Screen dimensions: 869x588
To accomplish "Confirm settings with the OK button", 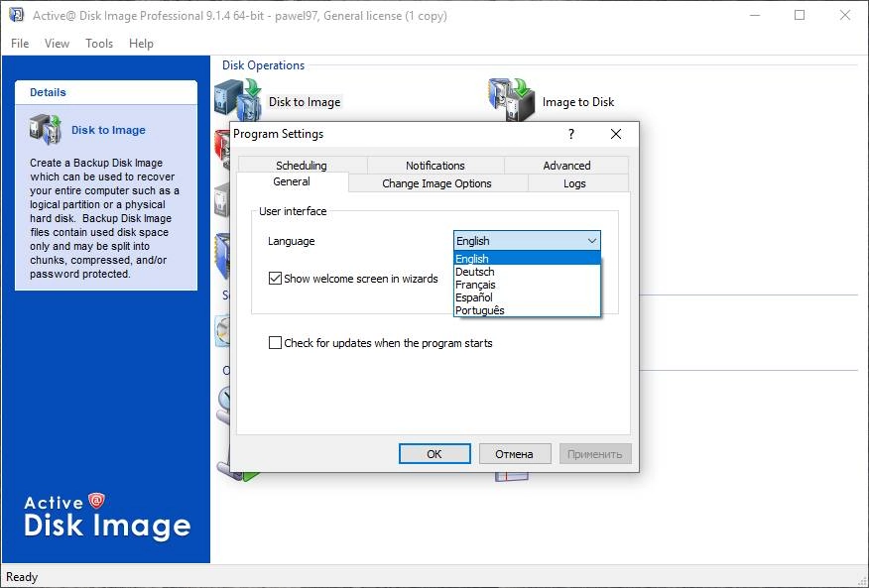I will click(x=434, y=454).
